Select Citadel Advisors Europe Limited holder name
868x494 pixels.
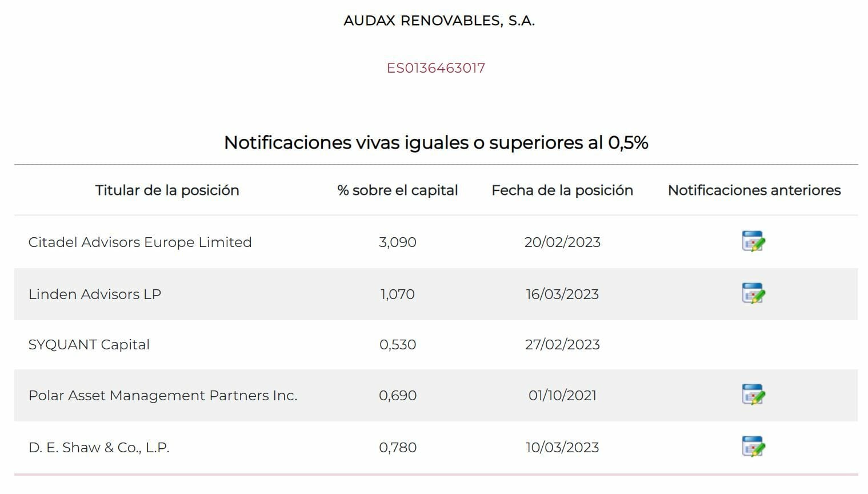[x=140, y=242]
